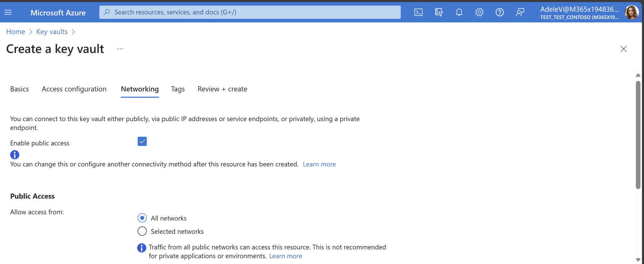Show the notifications bell
The width and height of the screenshot is (644, 264).
coord(459,12)
